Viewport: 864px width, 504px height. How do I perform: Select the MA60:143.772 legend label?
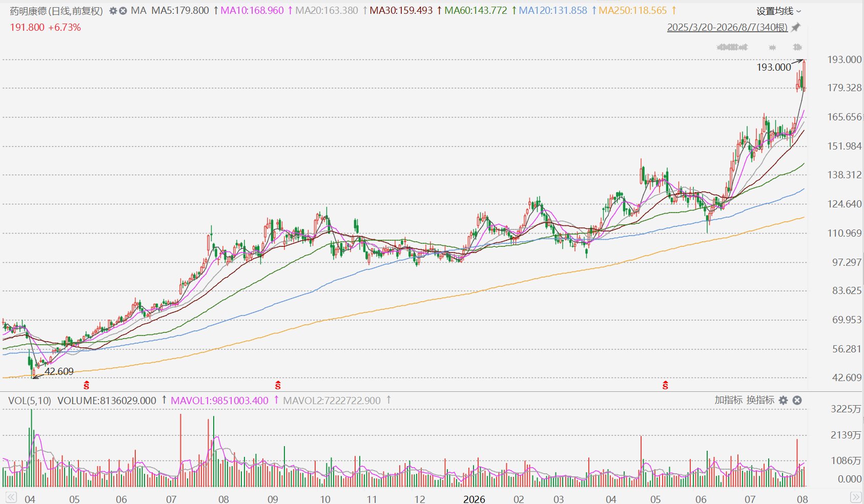(x=476, y=10)
